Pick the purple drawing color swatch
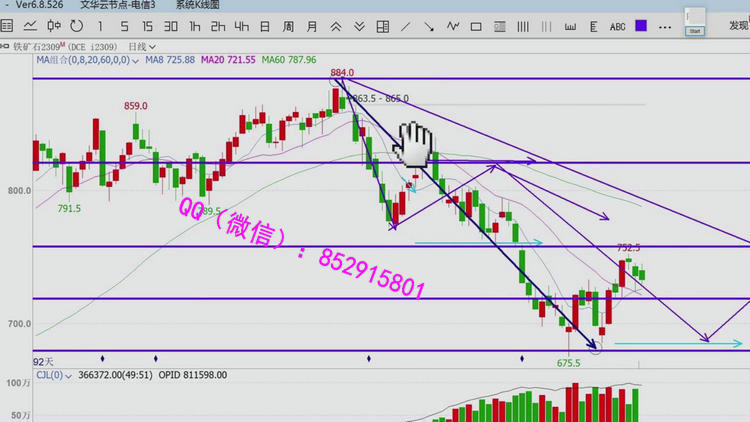The image size is (750, 422). [x=641, y=26]
